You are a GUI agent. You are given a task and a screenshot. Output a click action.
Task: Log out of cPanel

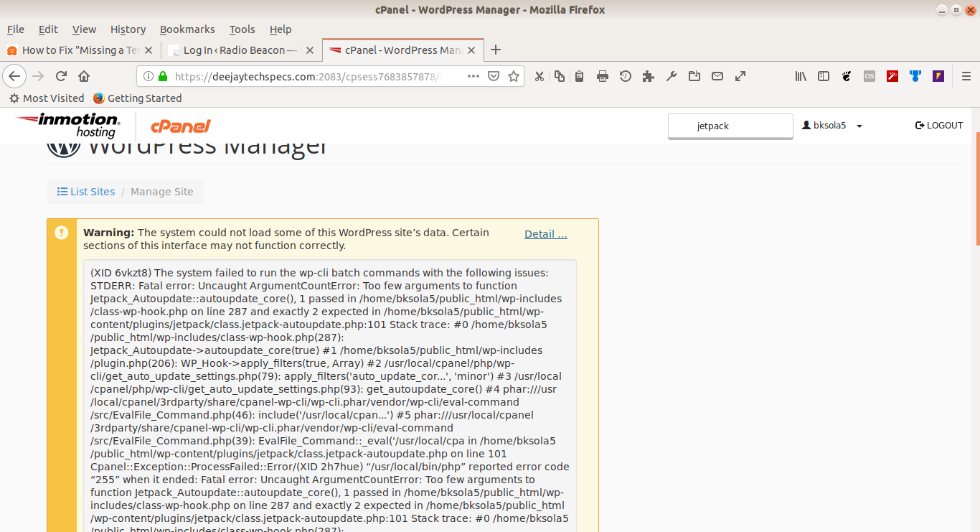[939, 126]
